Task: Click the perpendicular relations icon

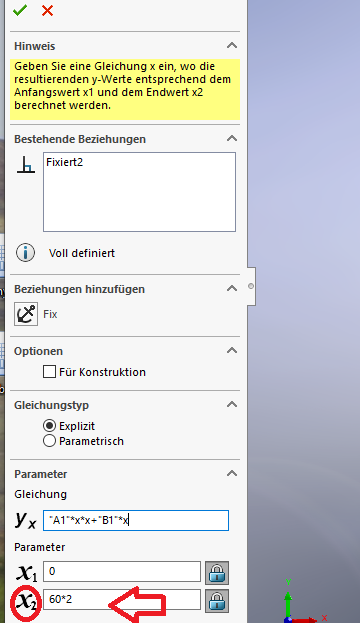Action: point(26,165)
